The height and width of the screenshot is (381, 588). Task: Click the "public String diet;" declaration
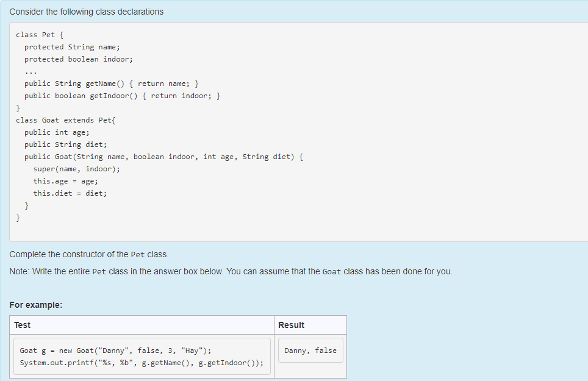click(63, 144)
